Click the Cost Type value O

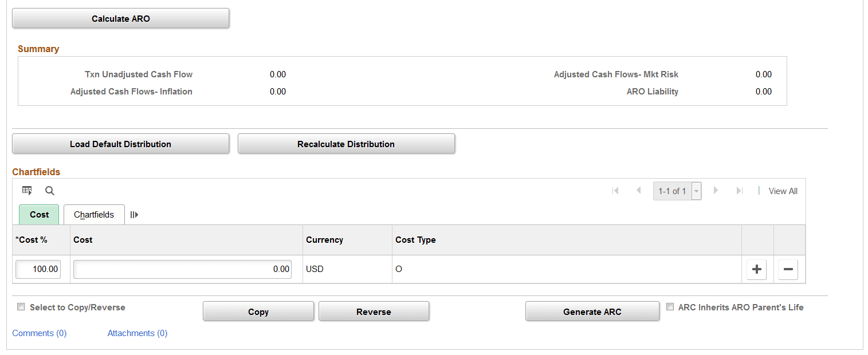(399, 269)
